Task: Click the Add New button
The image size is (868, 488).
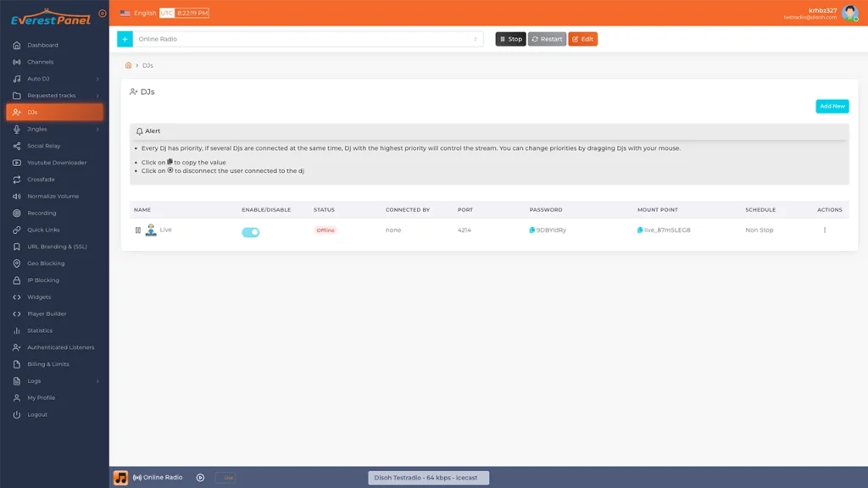Action: (x=832, y=106)
